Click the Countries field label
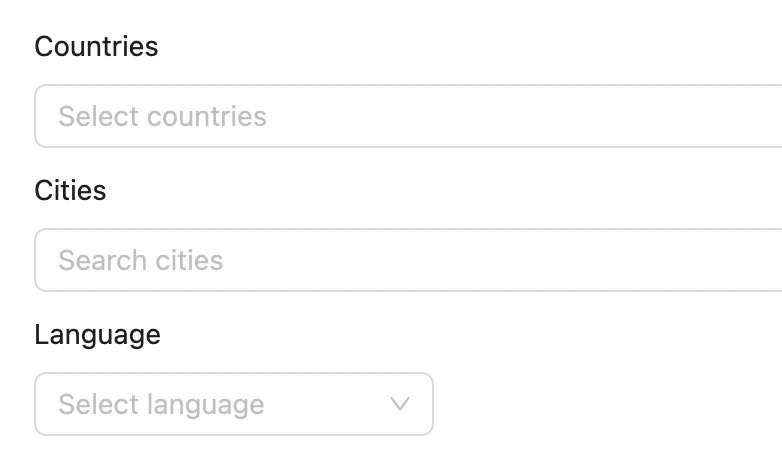782x460 pixels. coord(96,46)
